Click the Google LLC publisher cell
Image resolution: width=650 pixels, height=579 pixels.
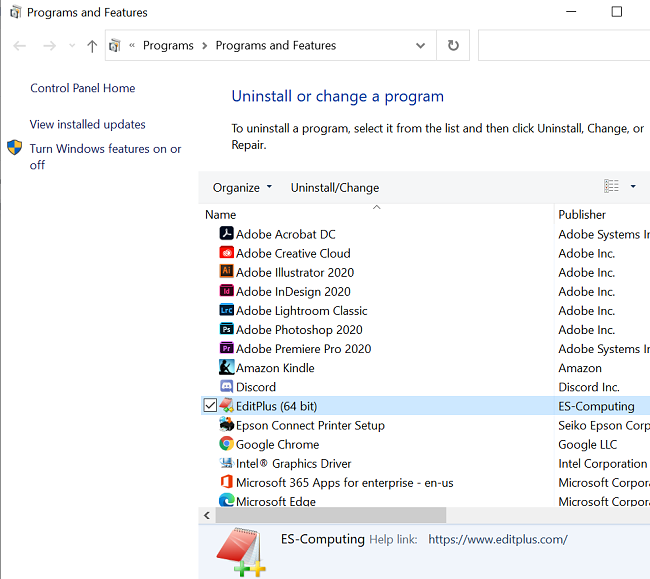click(587, 444)
